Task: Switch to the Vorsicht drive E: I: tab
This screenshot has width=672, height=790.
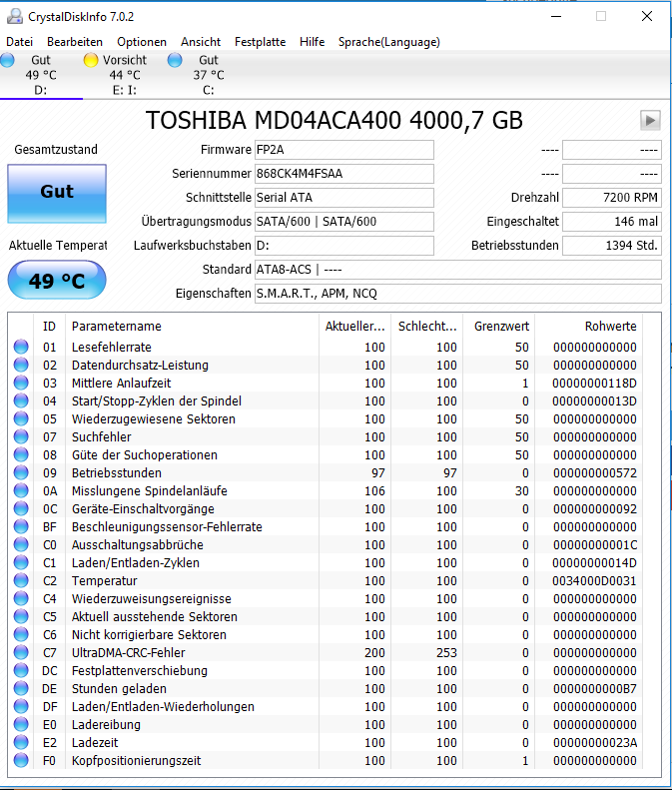Action: coord(125,75)
